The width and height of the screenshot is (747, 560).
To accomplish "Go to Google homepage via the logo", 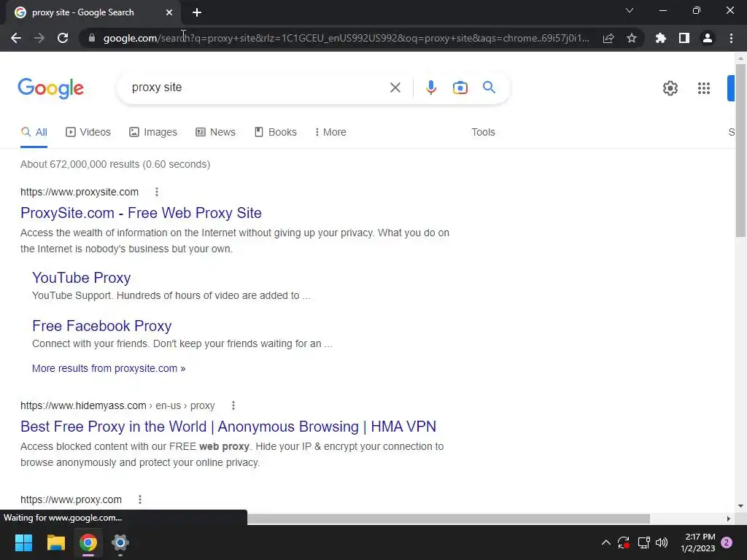I will point(51,88).
